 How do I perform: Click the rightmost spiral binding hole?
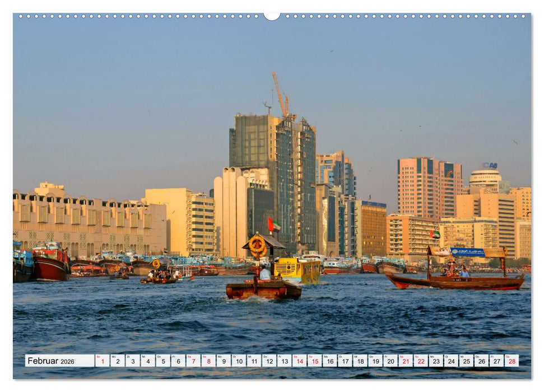tap(523, 15)
